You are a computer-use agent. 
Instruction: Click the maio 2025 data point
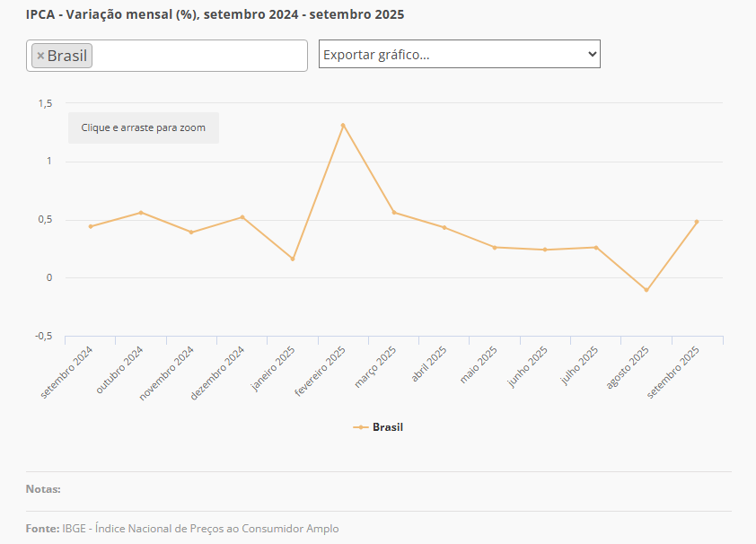pyautogui.click(x=495, y=247)
